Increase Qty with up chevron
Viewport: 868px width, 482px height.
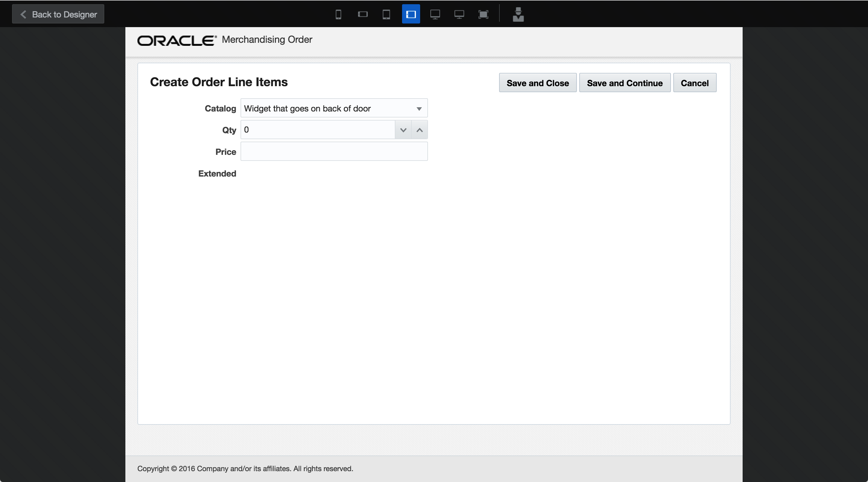(420, 130)
